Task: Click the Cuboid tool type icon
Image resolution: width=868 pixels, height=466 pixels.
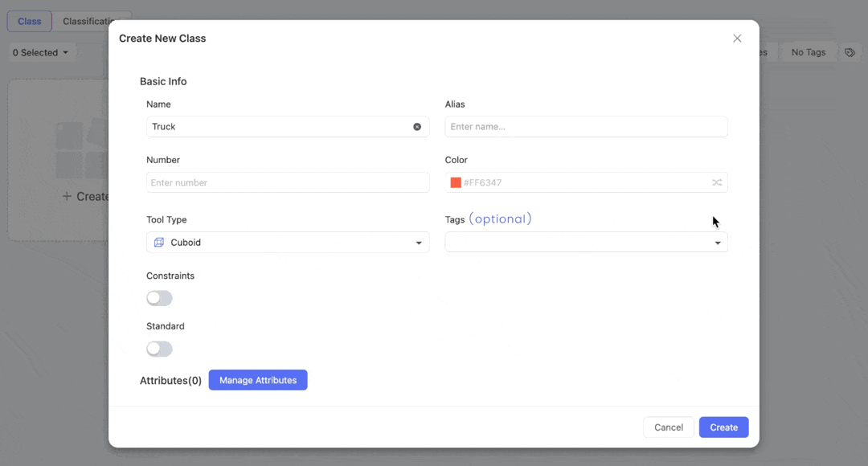Action: (x=159, y=243)
